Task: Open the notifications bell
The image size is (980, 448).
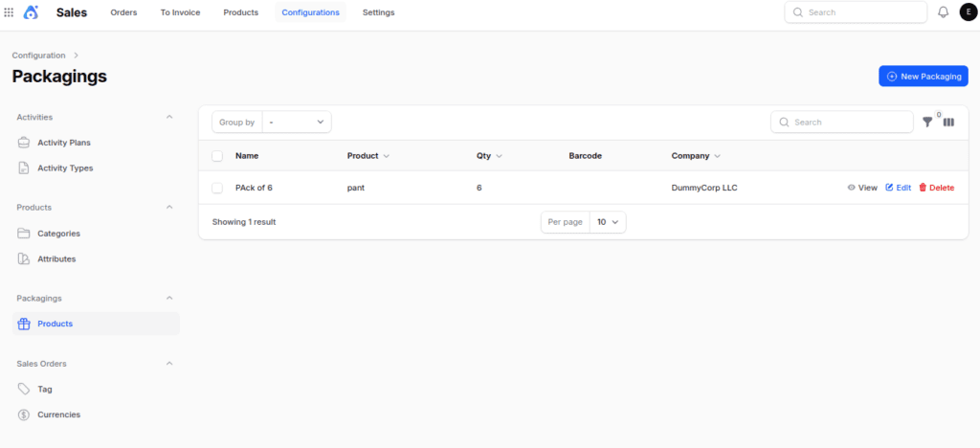Action: tap(943, 11)
